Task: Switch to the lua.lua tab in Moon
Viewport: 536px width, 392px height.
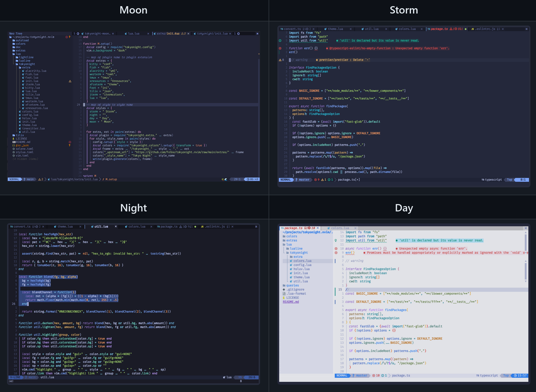Action: 134,33
